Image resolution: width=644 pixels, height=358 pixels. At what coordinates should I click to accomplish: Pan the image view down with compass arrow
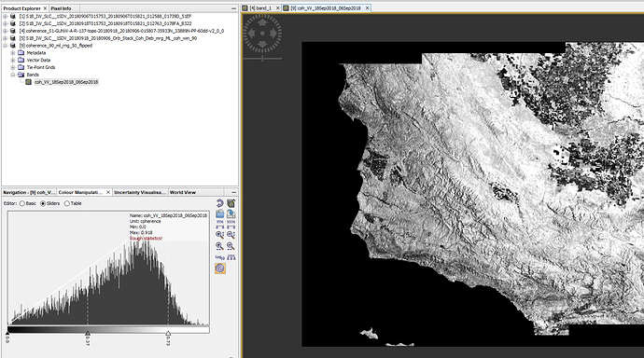(262, 44)
